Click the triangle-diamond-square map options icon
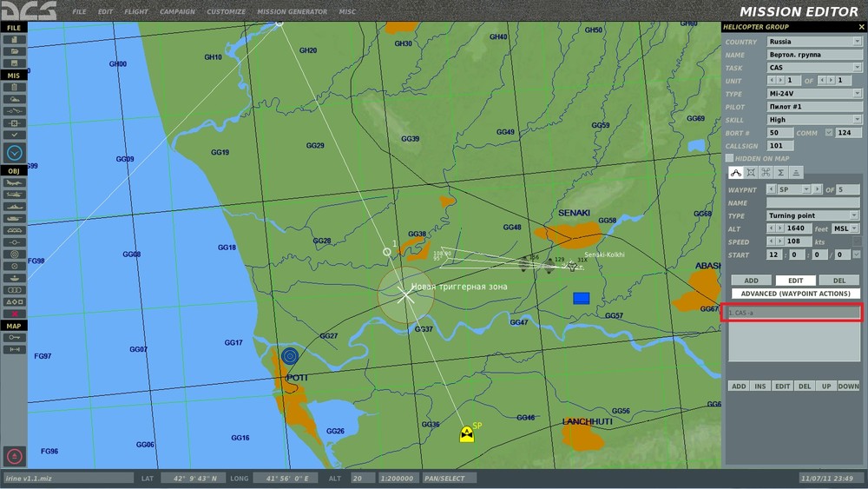The height and width of the screenshot is (489, 868). point(15,301)
